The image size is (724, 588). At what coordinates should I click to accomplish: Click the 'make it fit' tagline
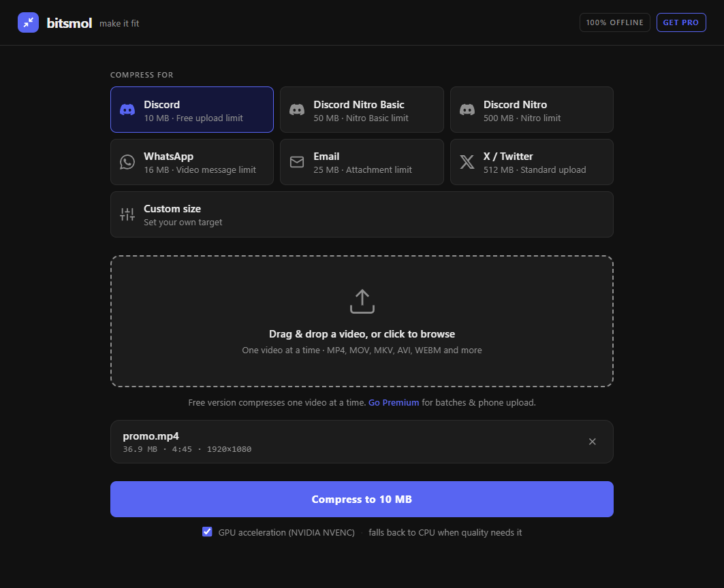coord(119,24)
